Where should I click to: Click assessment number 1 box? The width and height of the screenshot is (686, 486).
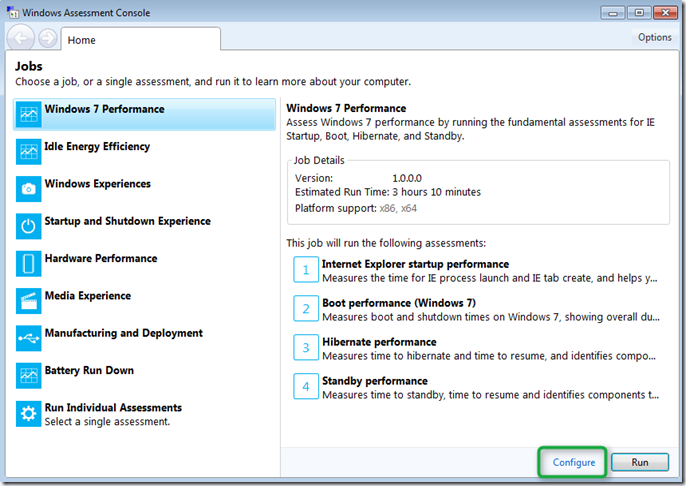coord(306,270)
